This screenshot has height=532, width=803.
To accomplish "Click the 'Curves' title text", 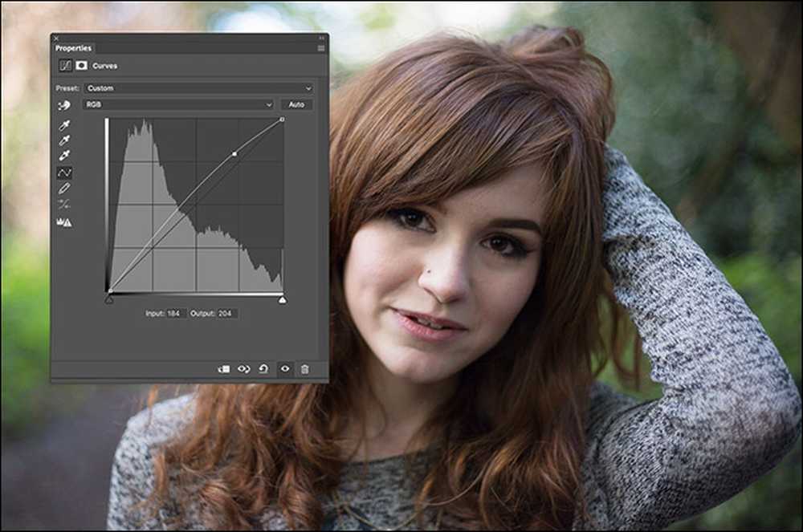I will click(105, 66).
